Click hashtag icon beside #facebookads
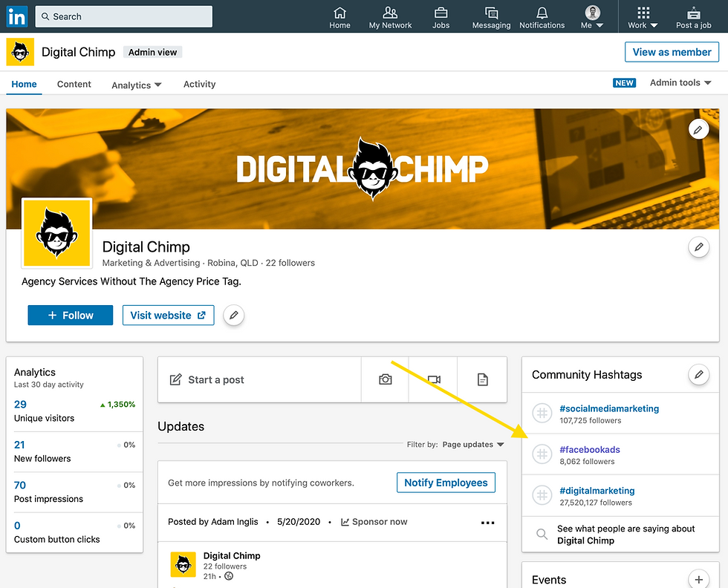 coord(542,454)
